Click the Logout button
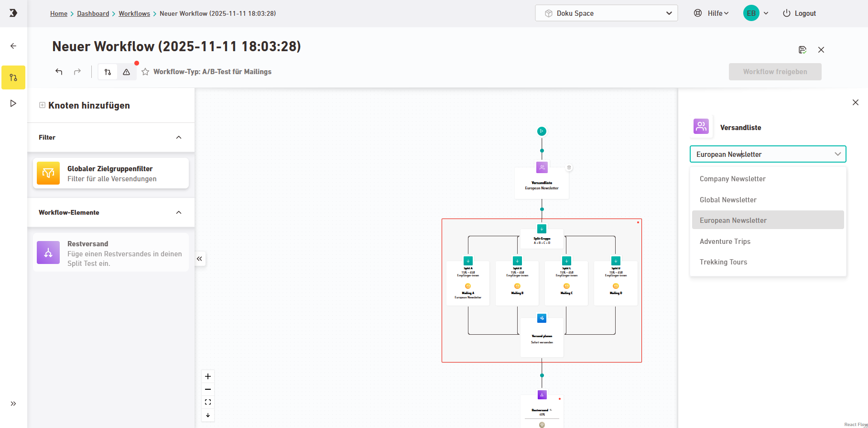Viewport: 868px width, 428px height. click(799, 13)
